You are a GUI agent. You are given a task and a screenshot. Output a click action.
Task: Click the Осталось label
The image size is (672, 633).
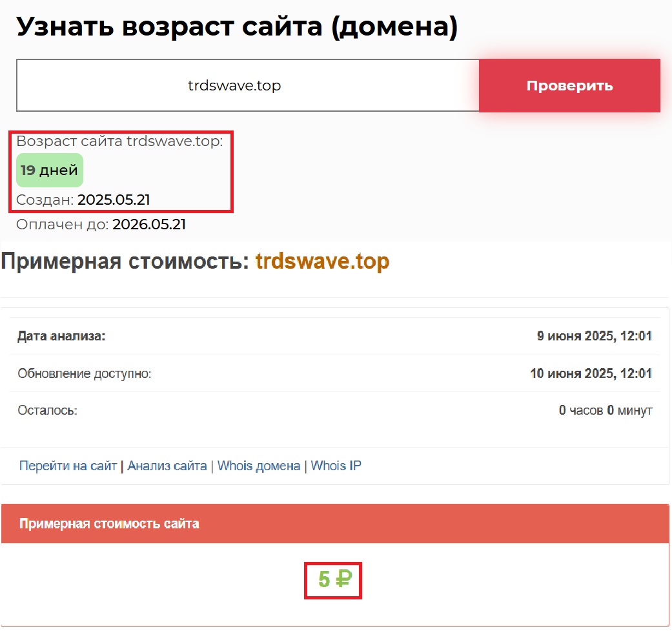coord(47,410)
